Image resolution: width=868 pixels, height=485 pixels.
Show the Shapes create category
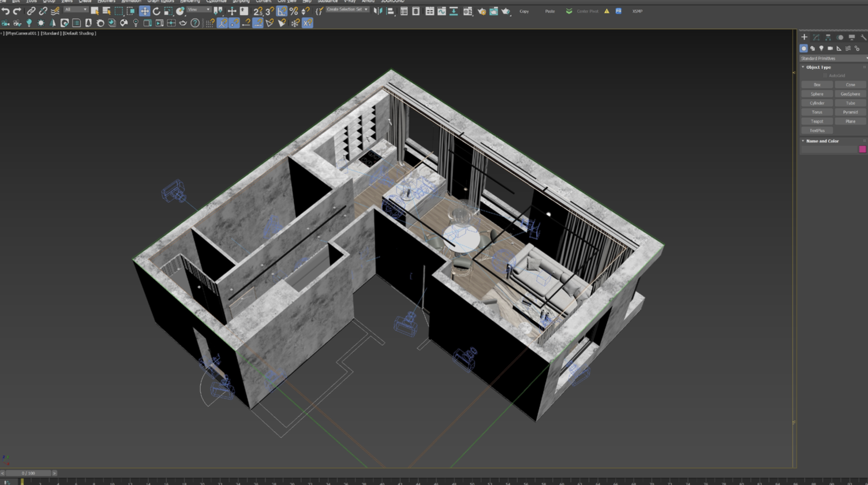click(x=813, y=48)
